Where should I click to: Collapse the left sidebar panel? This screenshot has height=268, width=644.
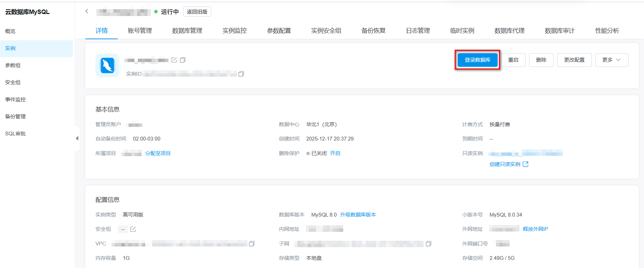pyautogui.click(x=77, y=138)
